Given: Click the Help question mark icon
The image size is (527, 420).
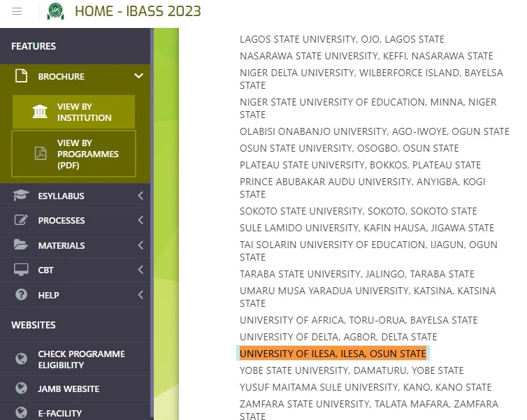Looking at the screenshot, I should tap(21, 295).
